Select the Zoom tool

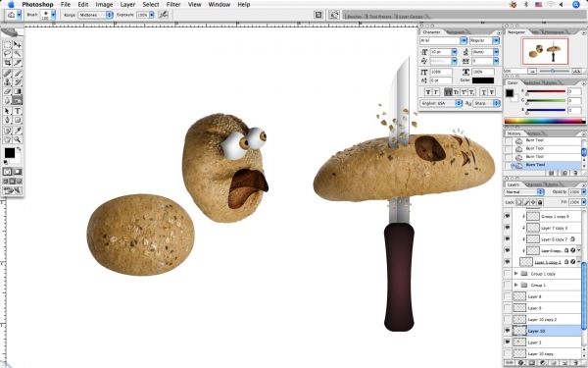18,139
